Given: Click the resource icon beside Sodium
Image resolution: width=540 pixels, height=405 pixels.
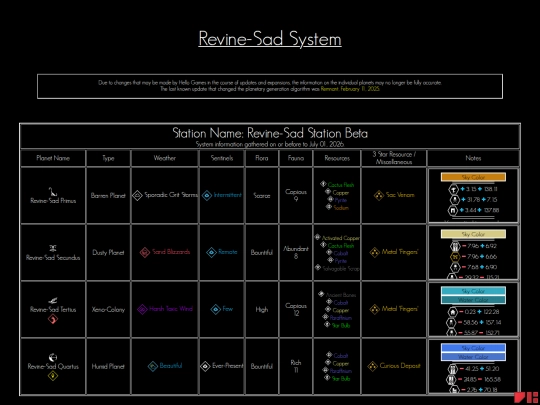Looking at the screenshot, I should 329,207.
